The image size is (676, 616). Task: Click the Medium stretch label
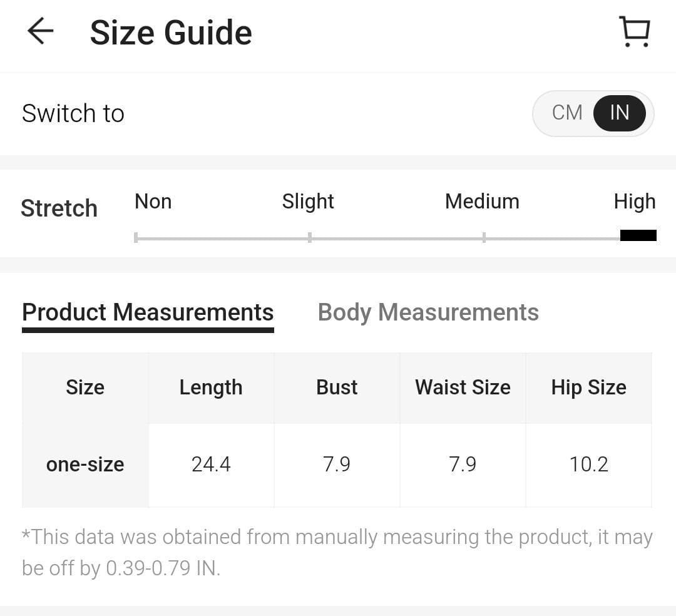[x=482, y=202]
